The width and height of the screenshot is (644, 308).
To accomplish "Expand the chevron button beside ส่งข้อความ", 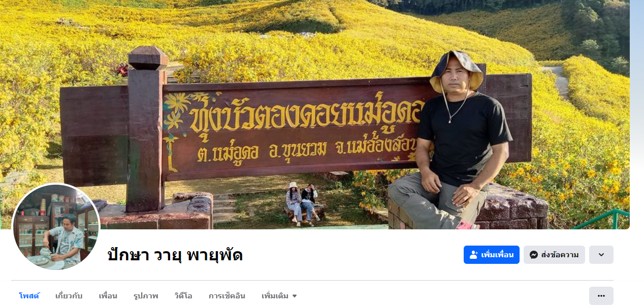I will (601, 255).
